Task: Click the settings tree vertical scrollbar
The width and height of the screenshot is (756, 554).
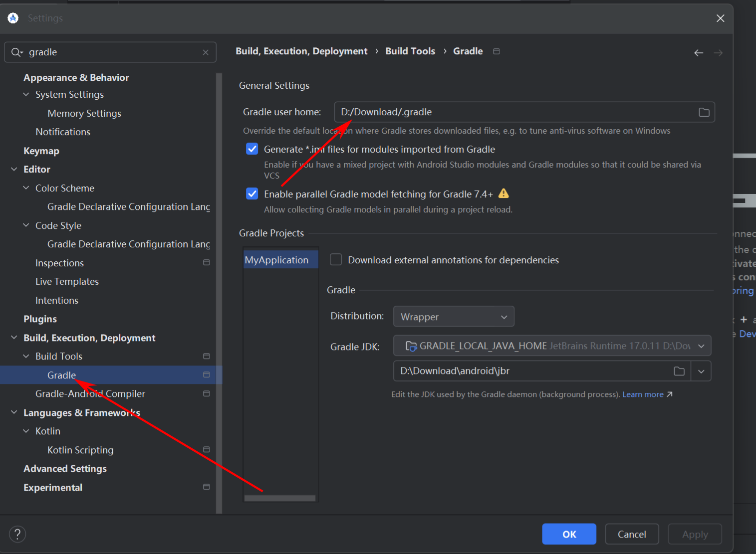Action: pyautogui.click(x=219, y=293)
